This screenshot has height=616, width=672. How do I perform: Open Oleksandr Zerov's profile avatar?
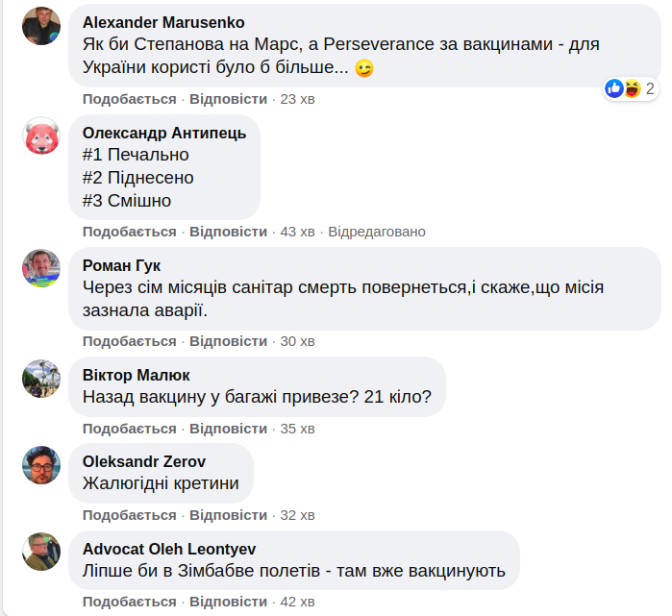[41, 465]
